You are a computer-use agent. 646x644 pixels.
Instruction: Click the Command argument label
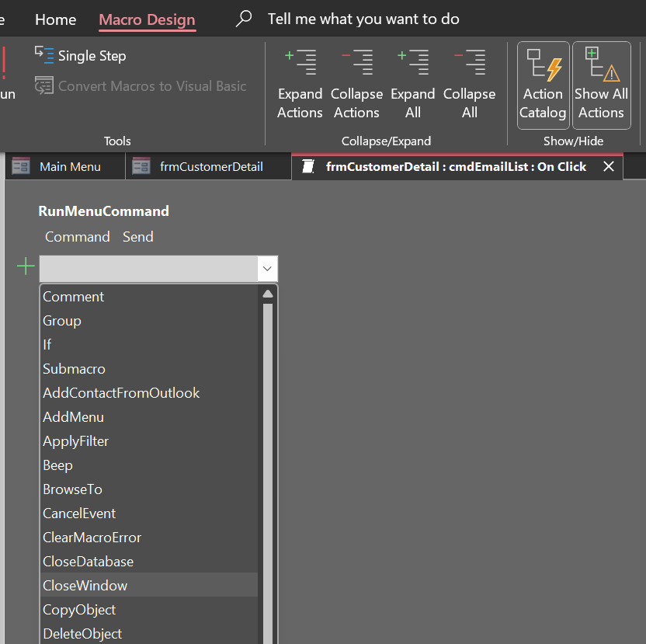[x=78, y=237]
